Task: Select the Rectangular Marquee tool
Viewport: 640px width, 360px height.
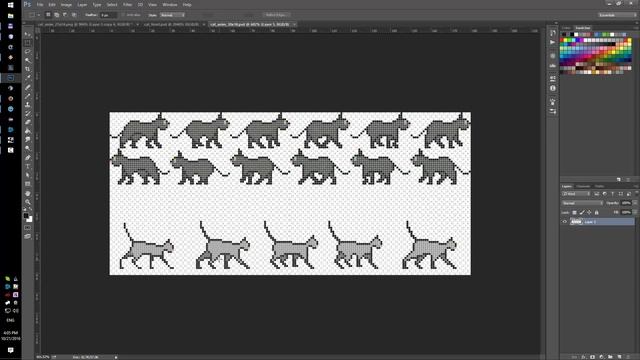Action: tap(27, 43)
